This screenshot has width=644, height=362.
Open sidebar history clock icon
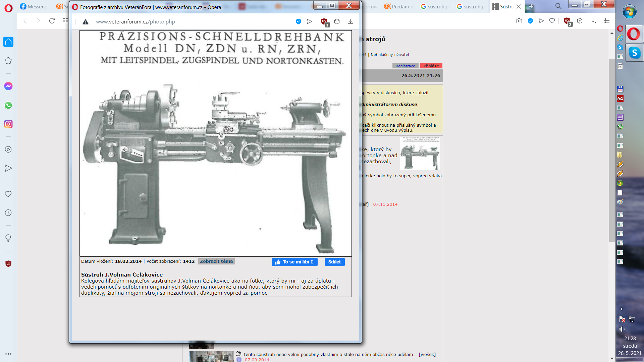(x=8, y=213)
